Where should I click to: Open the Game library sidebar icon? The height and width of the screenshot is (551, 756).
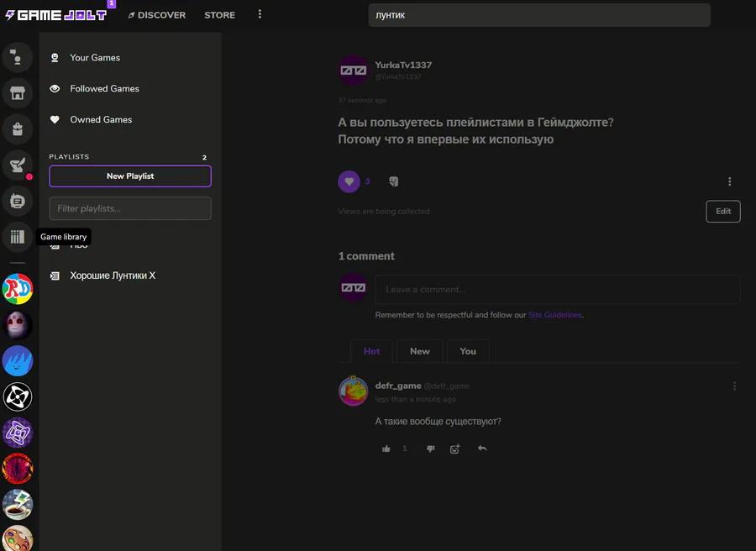pos(18,237)
